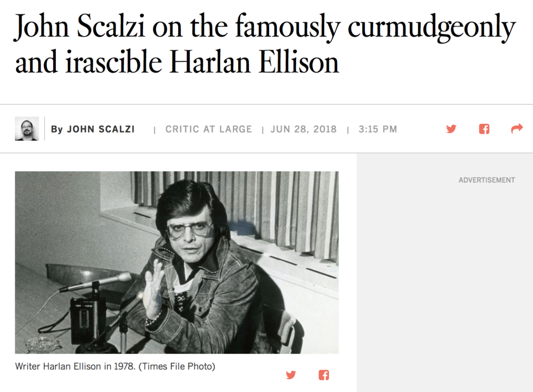Click the JUN 28, 2018 publish date

303,129
